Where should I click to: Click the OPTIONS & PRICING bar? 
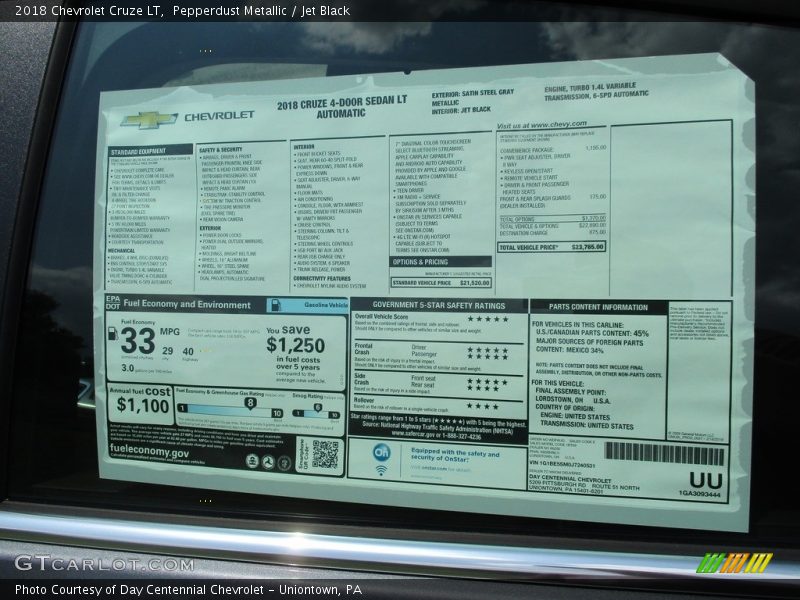pyautogui.click(x=440, y=262)
